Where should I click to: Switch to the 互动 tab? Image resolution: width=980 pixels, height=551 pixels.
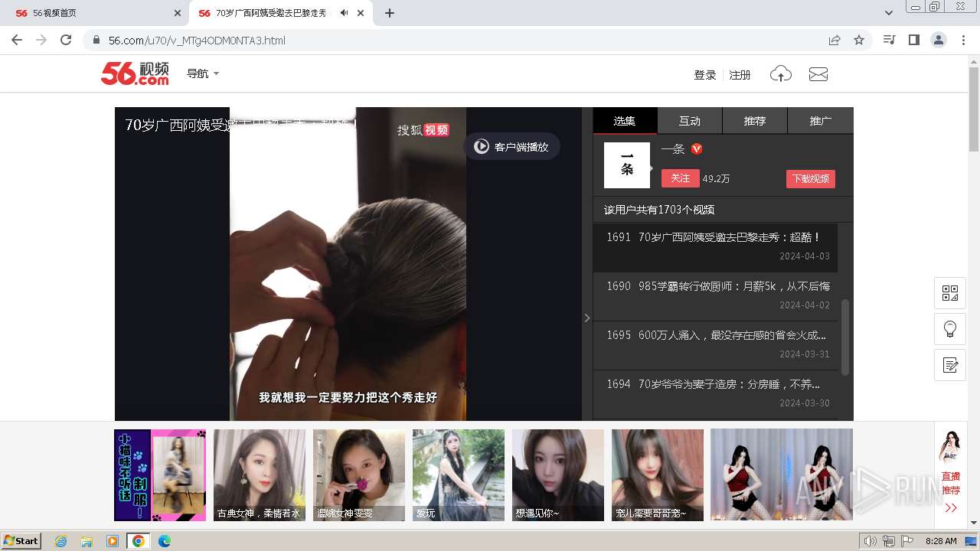(x=690, y=121)
